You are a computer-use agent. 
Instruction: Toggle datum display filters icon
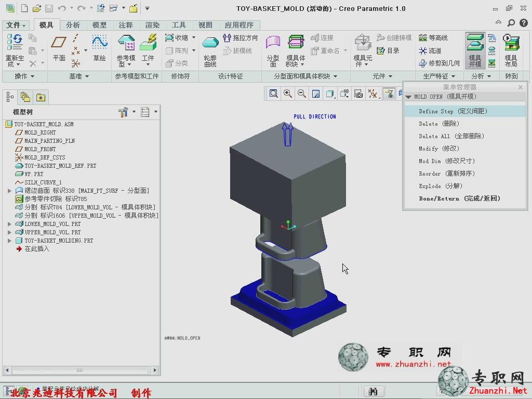point(373,94)
